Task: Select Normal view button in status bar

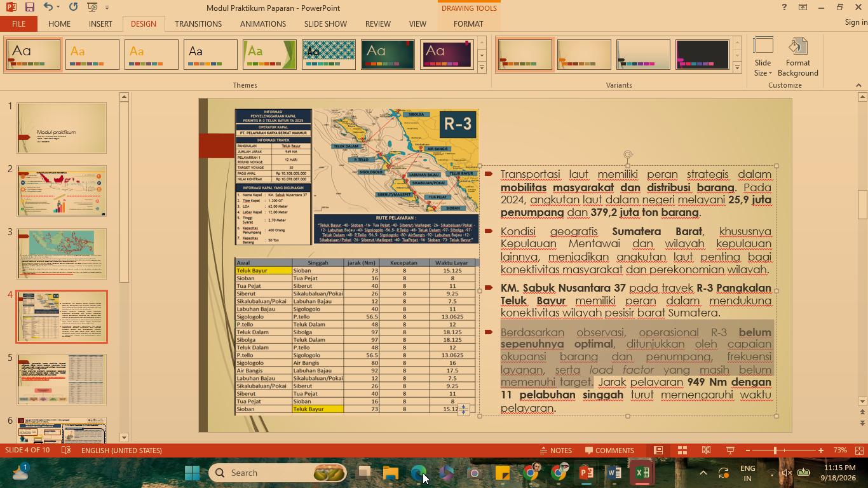Action: pos(658,451)
